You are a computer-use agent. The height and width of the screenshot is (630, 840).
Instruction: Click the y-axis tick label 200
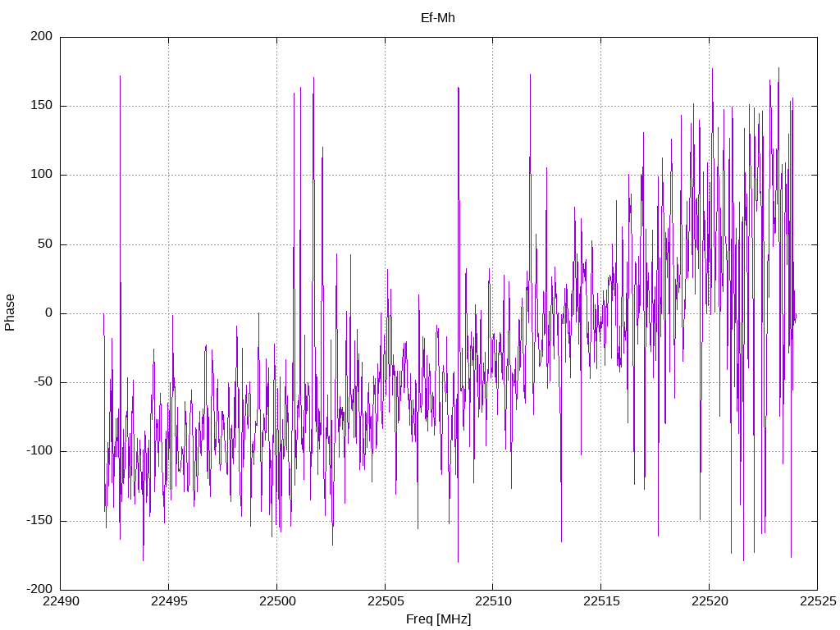(x=42, y=36)
